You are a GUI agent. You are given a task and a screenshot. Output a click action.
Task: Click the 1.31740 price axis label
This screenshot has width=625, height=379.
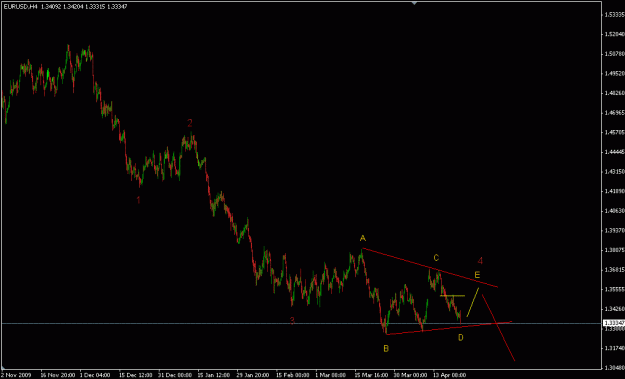(x=614, y=348)
